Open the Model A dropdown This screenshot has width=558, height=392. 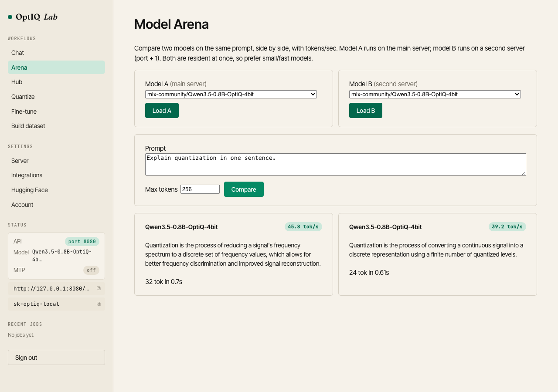pyautogui.click(x=231, y=94)
